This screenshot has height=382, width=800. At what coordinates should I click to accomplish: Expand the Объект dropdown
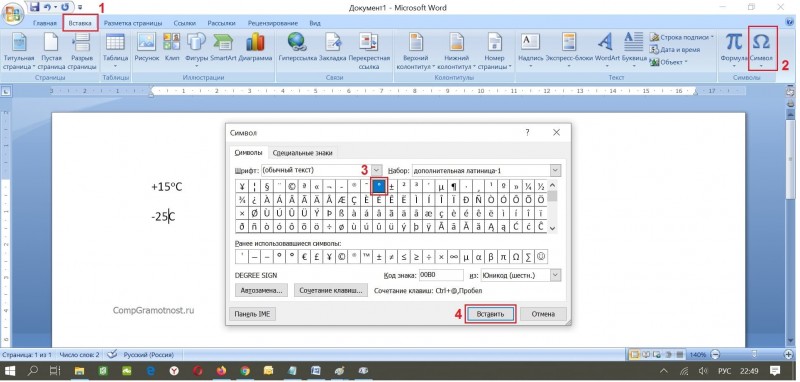pos(686,62)
